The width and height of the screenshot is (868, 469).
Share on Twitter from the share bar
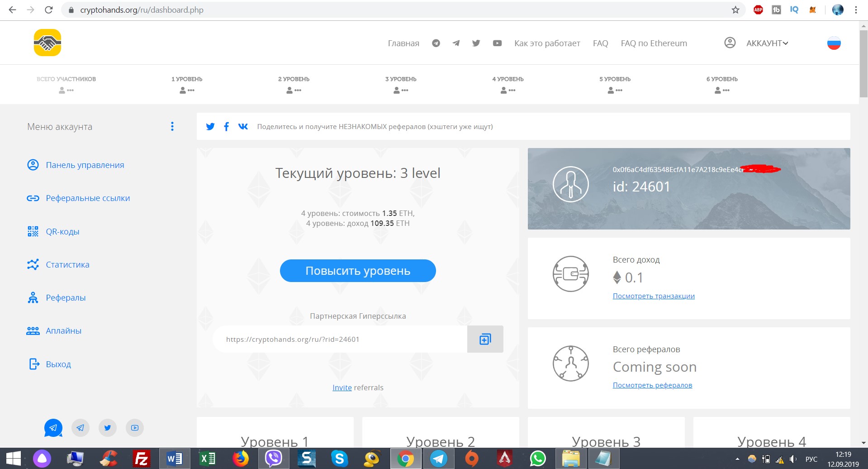(x=210, y=126)
